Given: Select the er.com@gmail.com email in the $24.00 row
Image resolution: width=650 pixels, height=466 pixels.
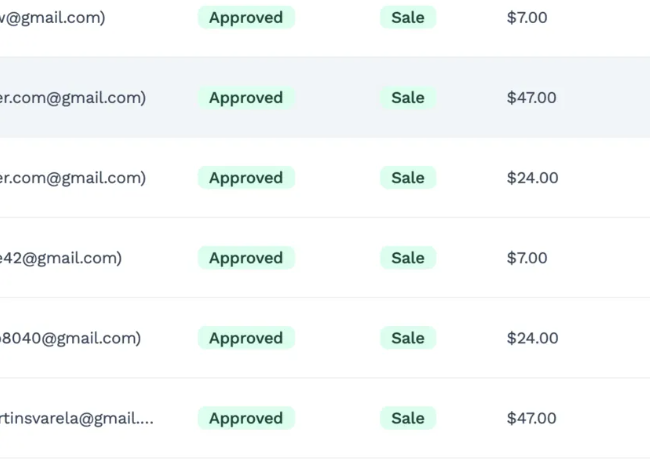Looking at the screenshot, I should click(73, 178).
